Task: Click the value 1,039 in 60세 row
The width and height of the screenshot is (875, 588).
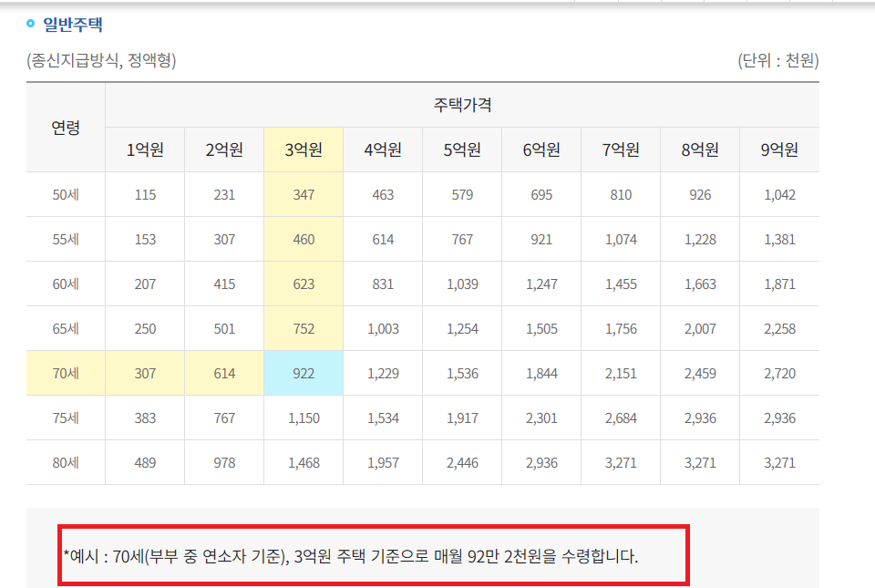Action: click(x=462, y=284)
